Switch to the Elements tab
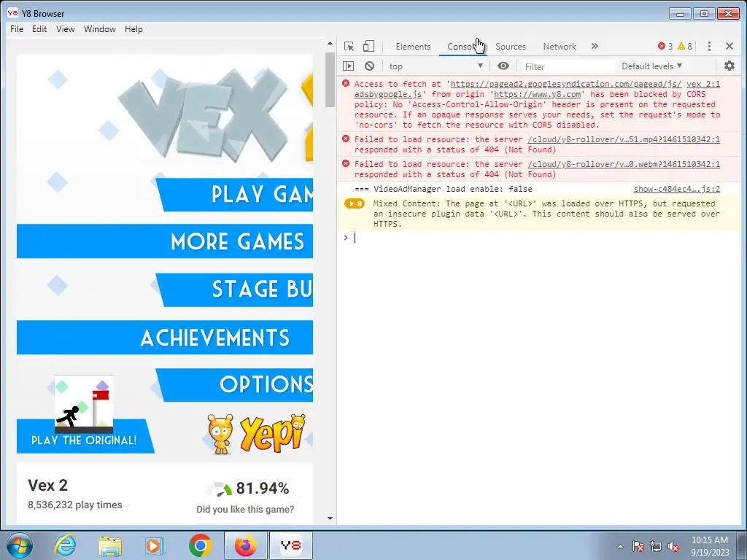 click(x=413, y=47)
